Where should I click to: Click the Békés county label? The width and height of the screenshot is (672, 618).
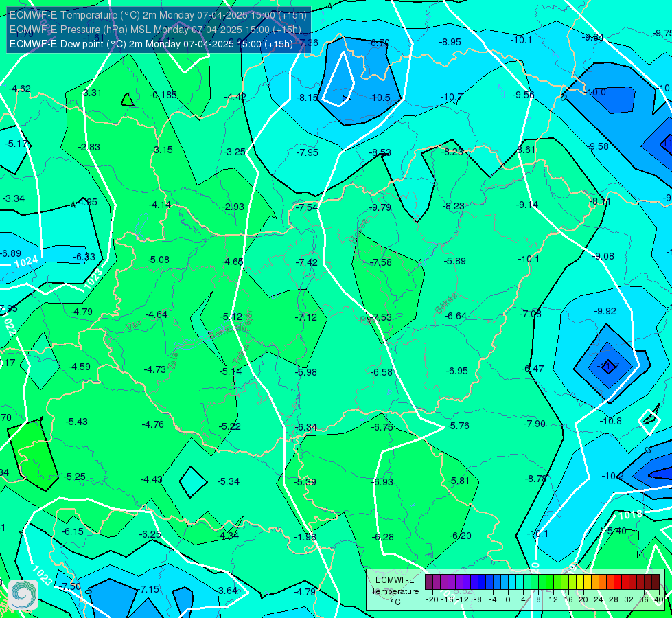coord(447,303)
